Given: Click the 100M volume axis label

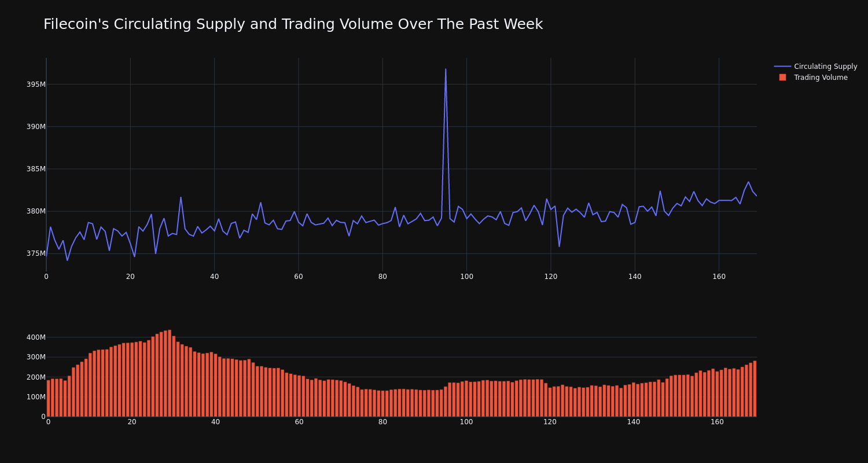Looking at the screenshot, I should tap(36, 397).
